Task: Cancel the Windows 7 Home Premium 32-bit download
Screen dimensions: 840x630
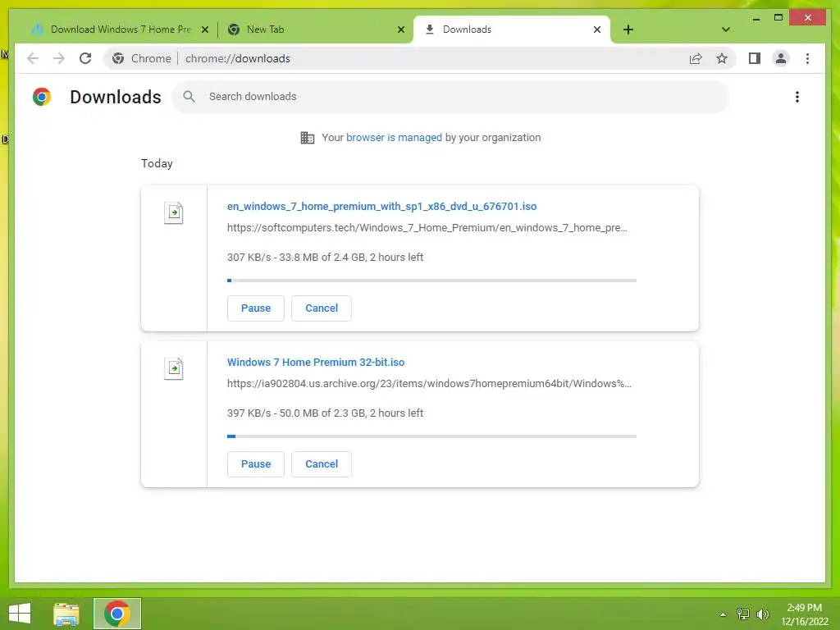Action: pyautogui.click(x=322, y=464)
